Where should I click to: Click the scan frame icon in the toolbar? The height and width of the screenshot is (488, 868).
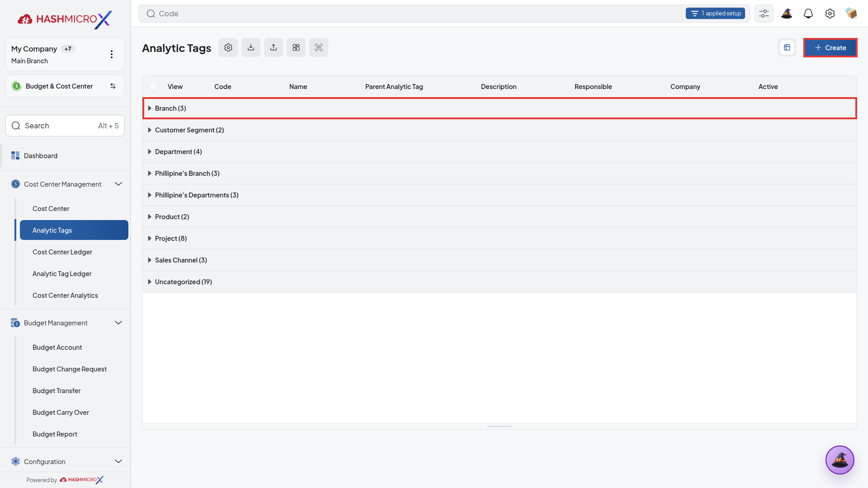click(319, 47)
